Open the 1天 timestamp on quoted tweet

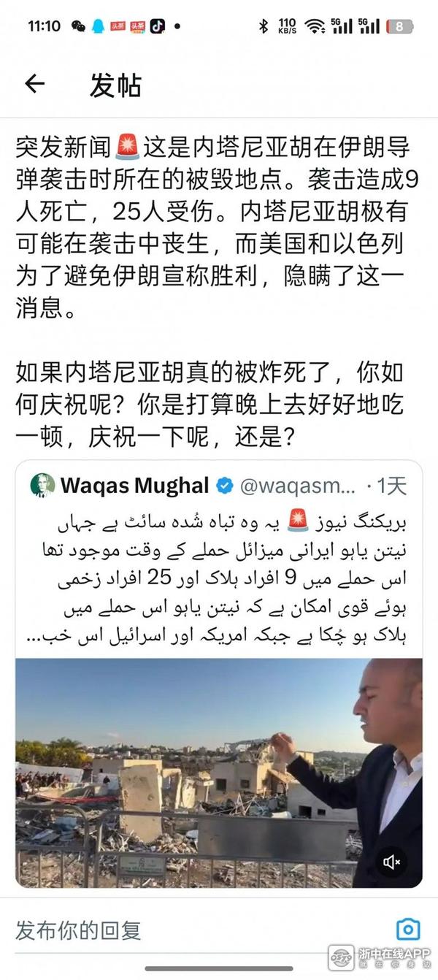pos(391,486)
